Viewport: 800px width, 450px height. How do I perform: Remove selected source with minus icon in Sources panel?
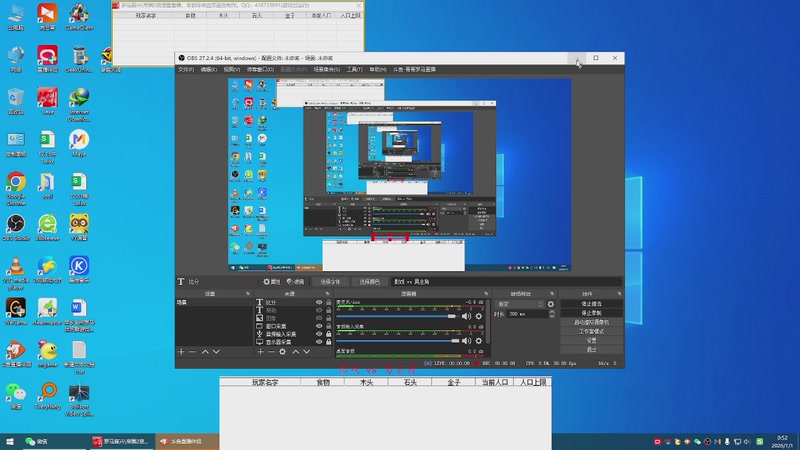(271, 352)
